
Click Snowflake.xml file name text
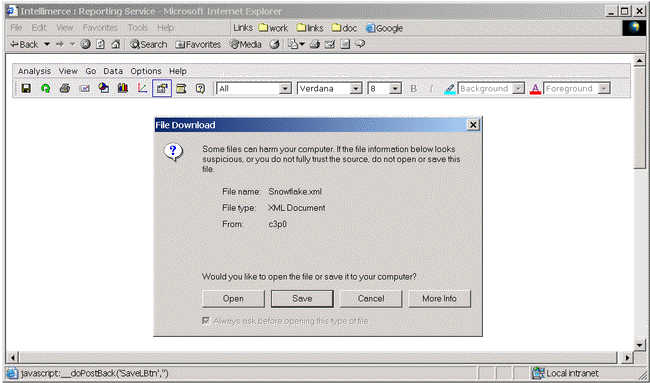click(x=295, y=192)
